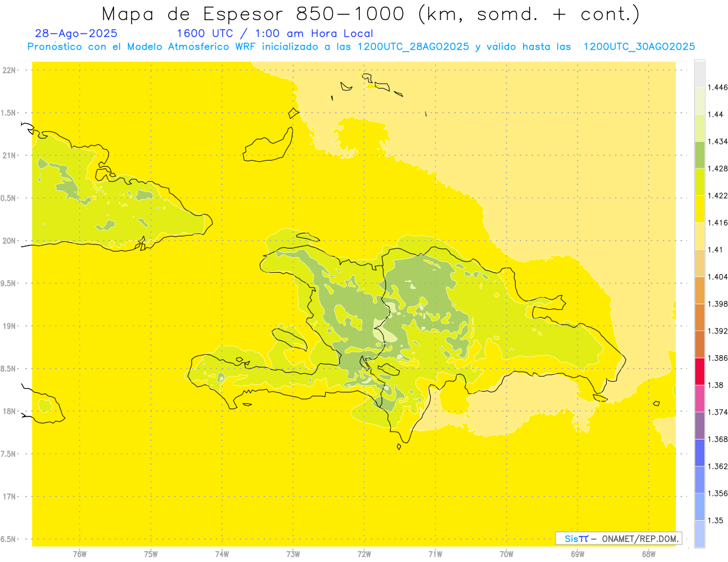The image size is (728, 562).
Task: Pick the tan legend swatch between 1.404 and 1.41
Action: 699,263
